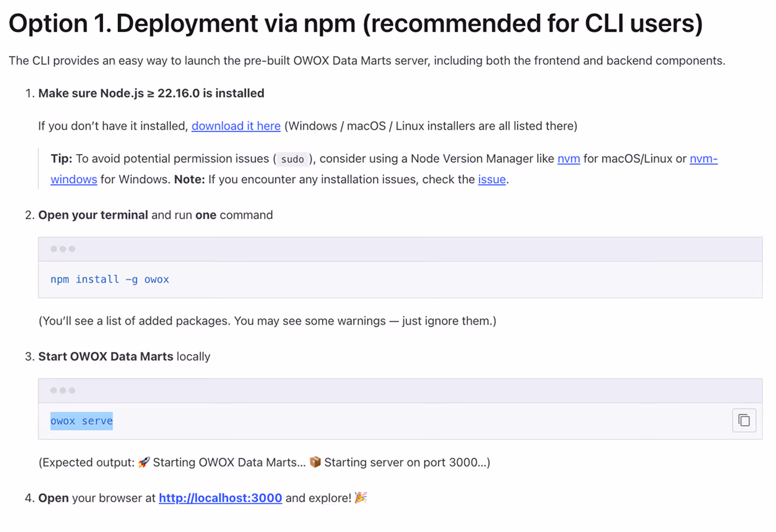Open the nvm link for macOS/Linux

[569, 158]
